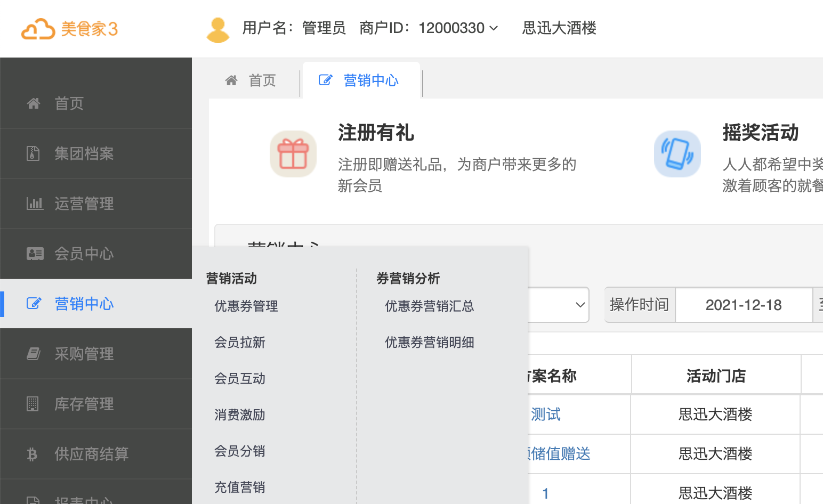Click the 注册有礼 gift icon
Screen dimensions: 823x504
[x=293, y=155]
